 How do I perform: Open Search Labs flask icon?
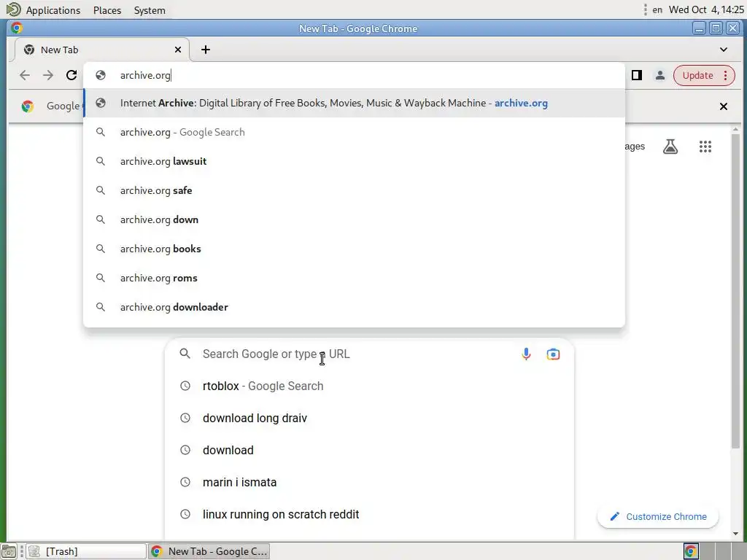[x=670, y=146]
